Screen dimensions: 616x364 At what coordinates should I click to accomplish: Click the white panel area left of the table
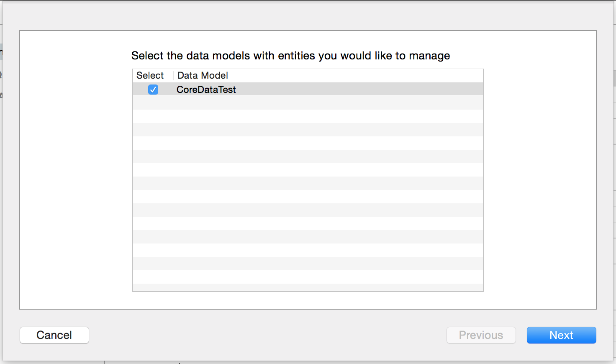[76, 170]
